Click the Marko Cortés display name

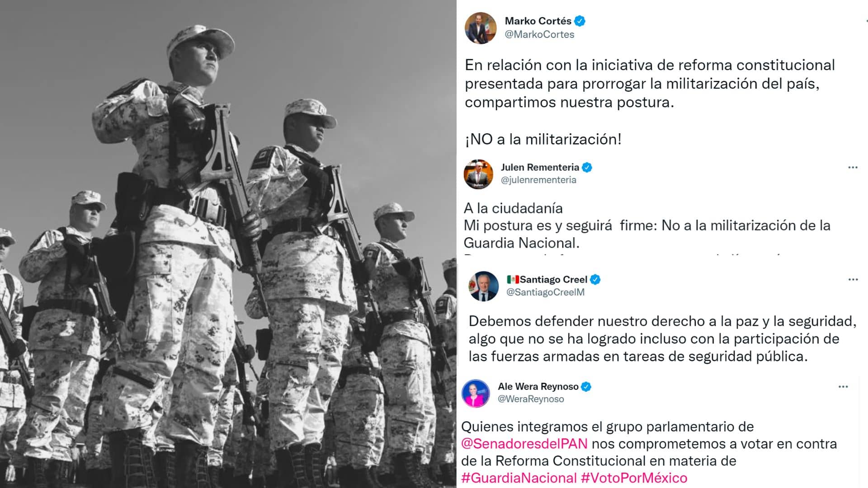coord(538,21)
